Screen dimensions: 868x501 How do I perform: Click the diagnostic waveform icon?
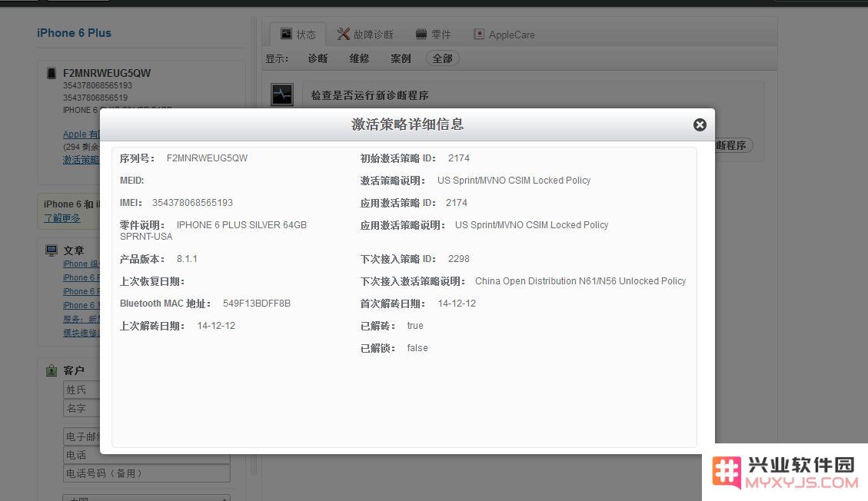[281, 95]
